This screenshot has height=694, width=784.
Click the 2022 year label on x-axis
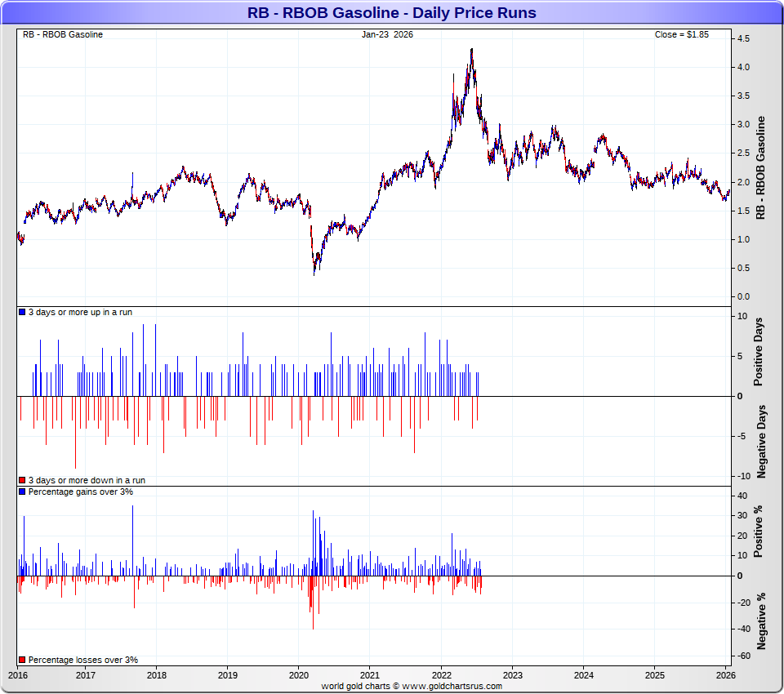441,675
